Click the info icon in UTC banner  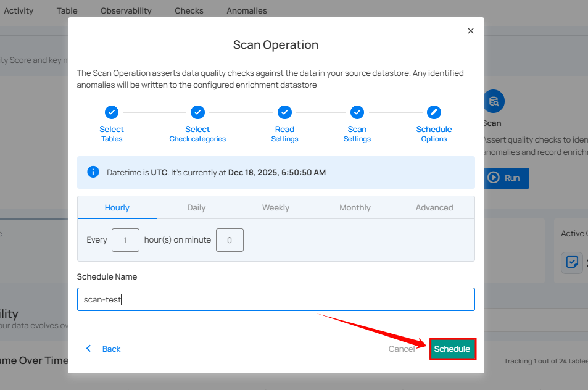tap(93, 172)
